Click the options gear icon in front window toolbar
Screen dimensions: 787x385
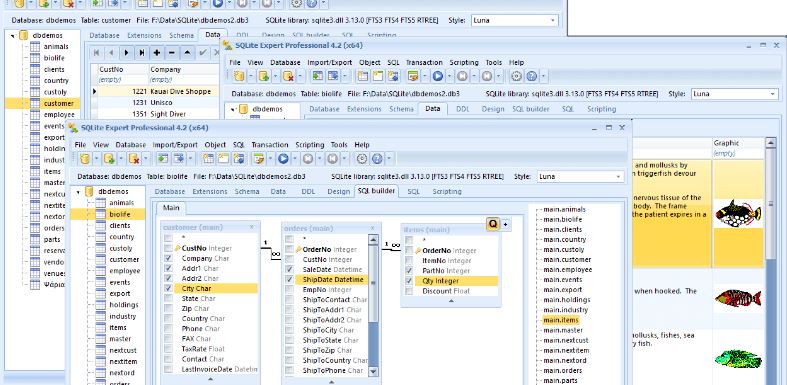point(362,159)
